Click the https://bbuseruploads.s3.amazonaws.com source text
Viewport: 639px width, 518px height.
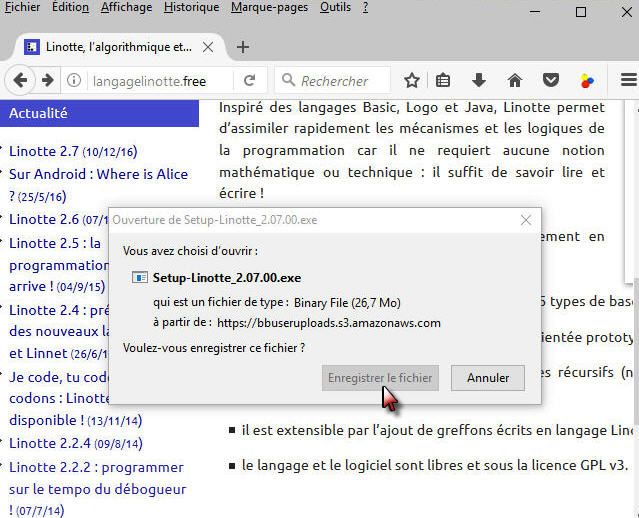click(x=329, y=323)
